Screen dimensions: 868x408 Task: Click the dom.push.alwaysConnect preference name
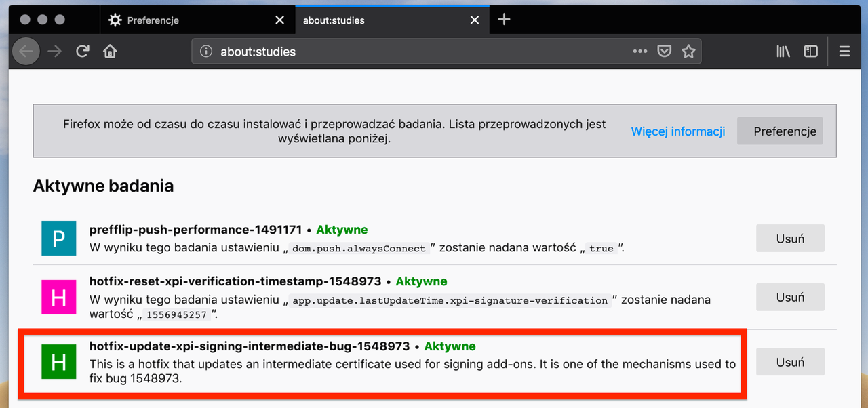[x=359, y=249]
